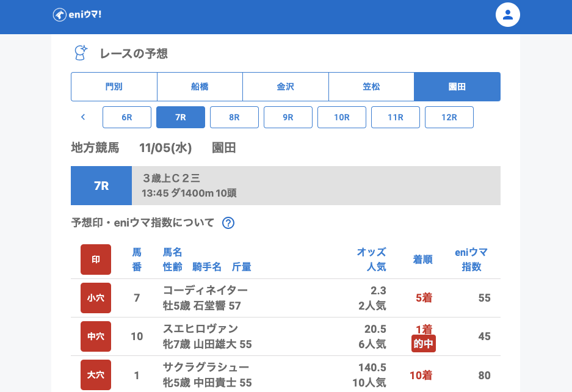
Task: Click the 的中 hit badge
Action: click(423, 344)
